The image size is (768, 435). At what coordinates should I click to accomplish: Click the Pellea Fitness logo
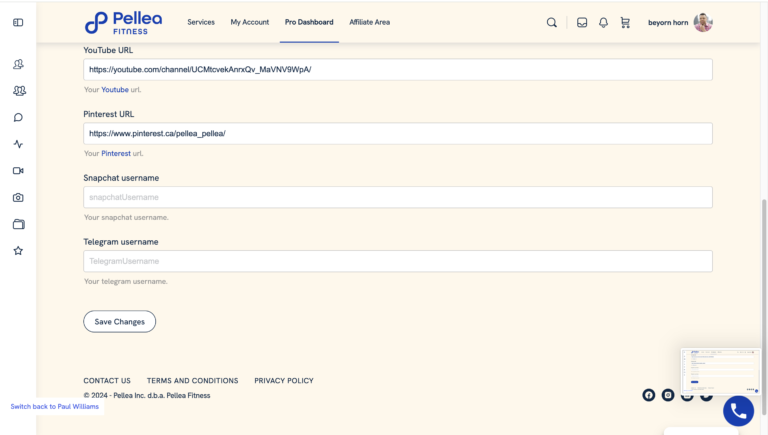pos(123,23)
